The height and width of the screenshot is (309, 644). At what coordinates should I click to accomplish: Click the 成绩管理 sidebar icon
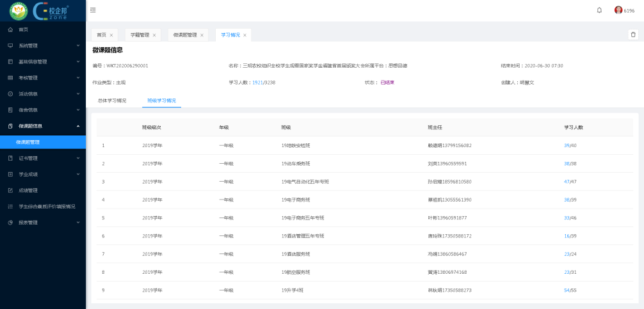[10, 190]
